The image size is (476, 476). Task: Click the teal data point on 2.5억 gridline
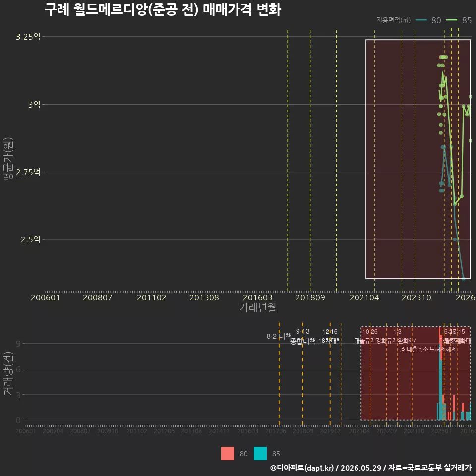coord(455,239)
